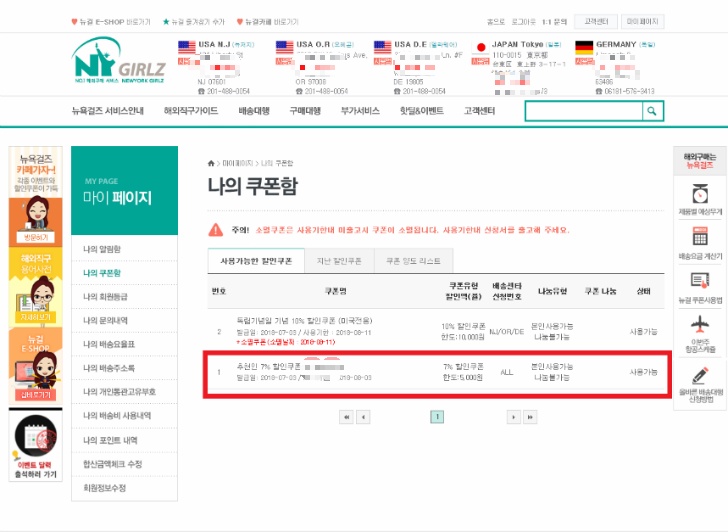Open 배송대행 menu
Screen dimensions: 728x532
[x=254, y=111]
